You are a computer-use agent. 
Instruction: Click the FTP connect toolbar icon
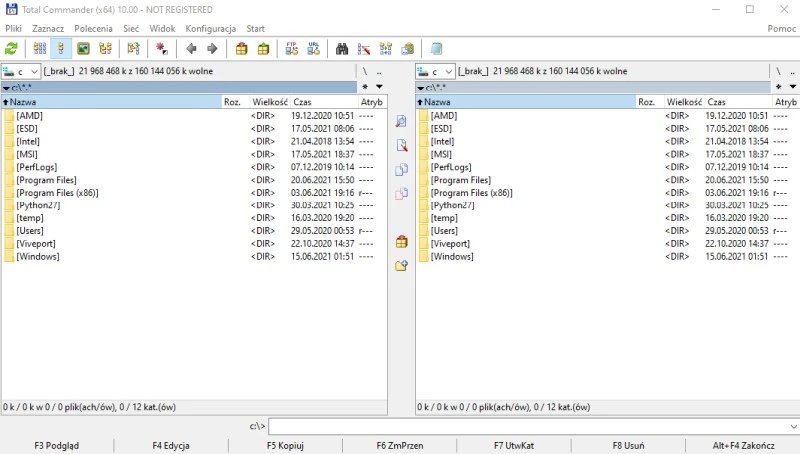(291, 48)
